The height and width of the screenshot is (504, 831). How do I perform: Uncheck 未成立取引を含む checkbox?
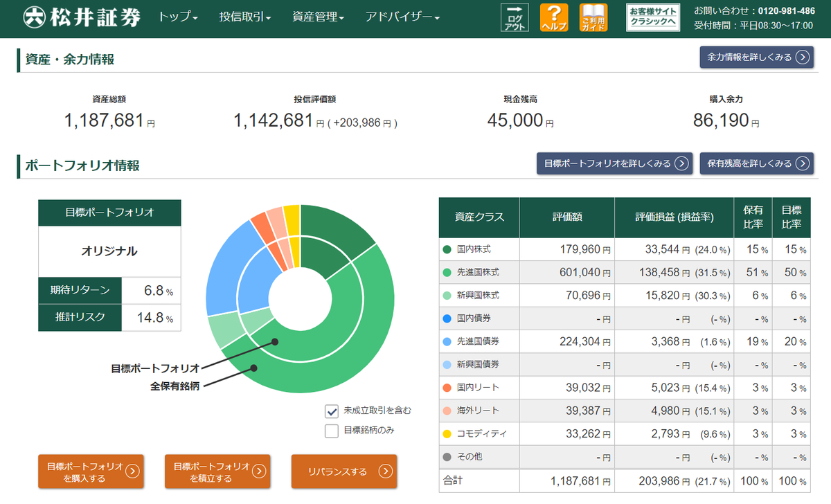pos(332,411)
